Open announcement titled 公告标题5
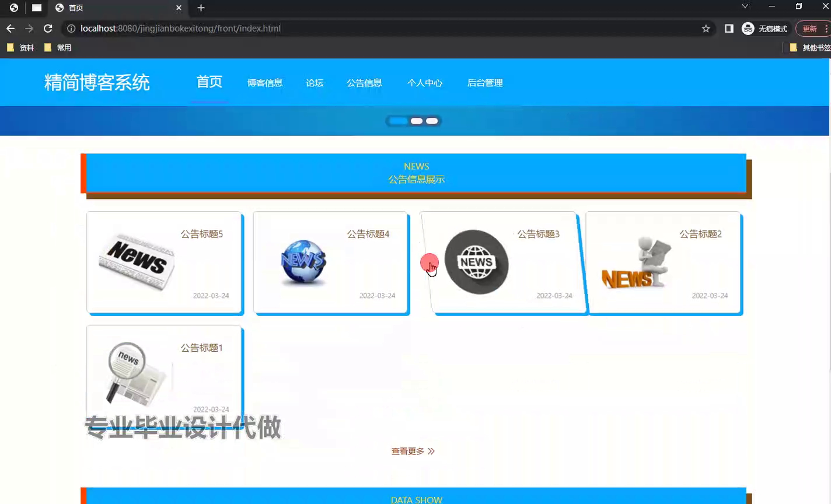This screenshot has height=504, width=831. [x=202, y=234]
